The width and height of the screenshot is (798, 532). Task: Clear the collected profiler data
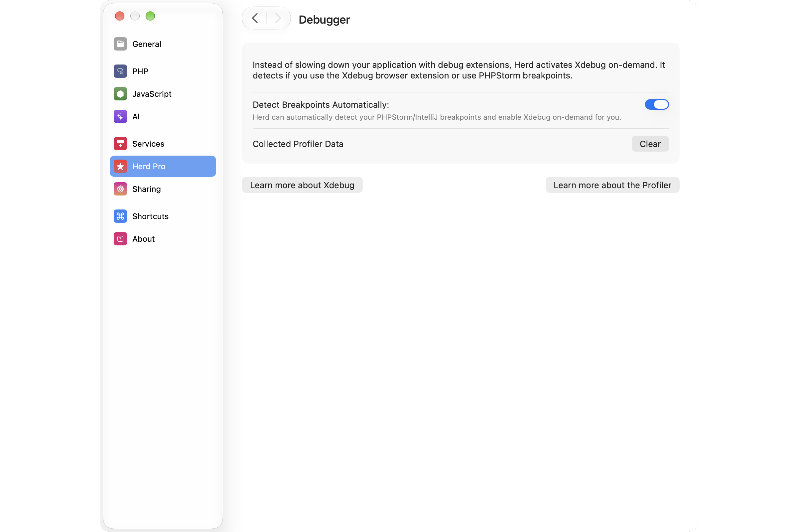(x=650, y=144)
